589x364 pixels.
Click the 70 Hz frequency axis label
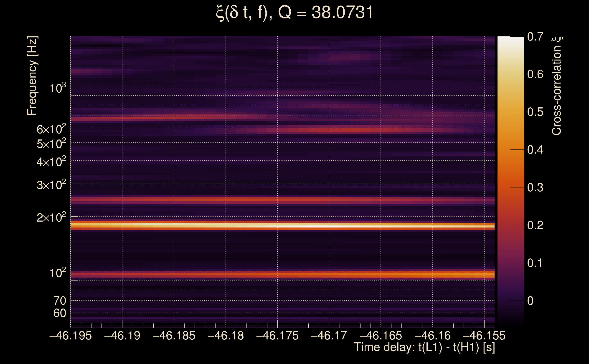(x=59, y=301)
